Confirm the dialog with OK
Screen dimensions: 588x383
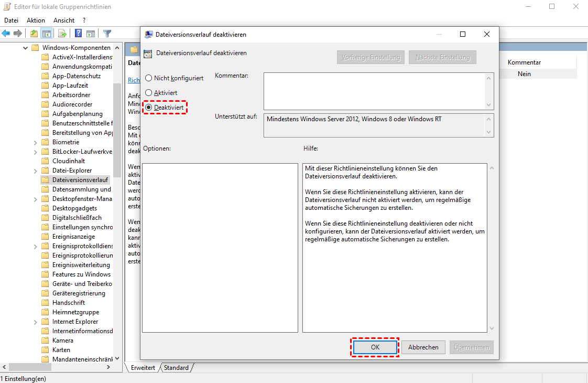[x=375, y=347]
